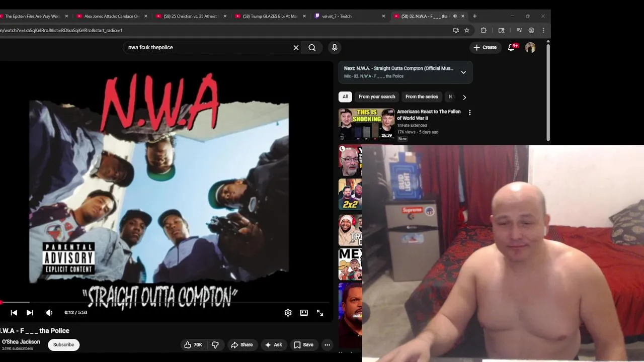Image resolution: width=644 pixels, height=362 pixels.
Task: Select the All filter chip
Action: [345, 97]
